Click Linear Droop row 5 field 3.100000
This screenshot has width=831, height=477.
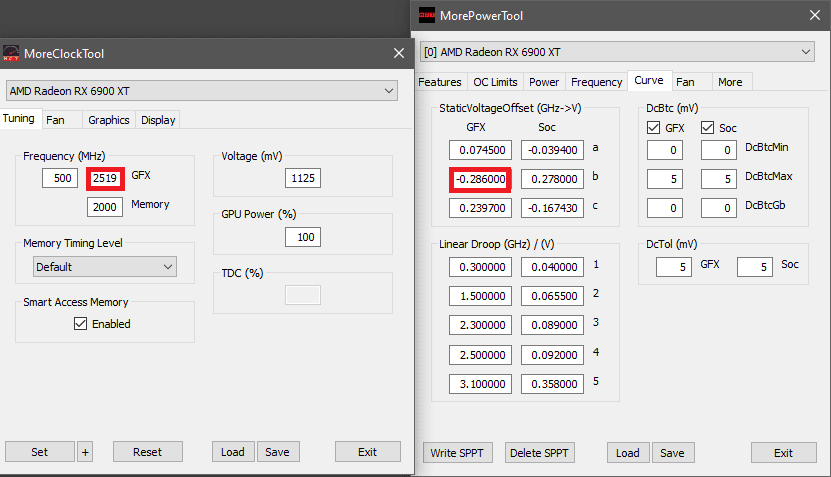click(480, 384)
